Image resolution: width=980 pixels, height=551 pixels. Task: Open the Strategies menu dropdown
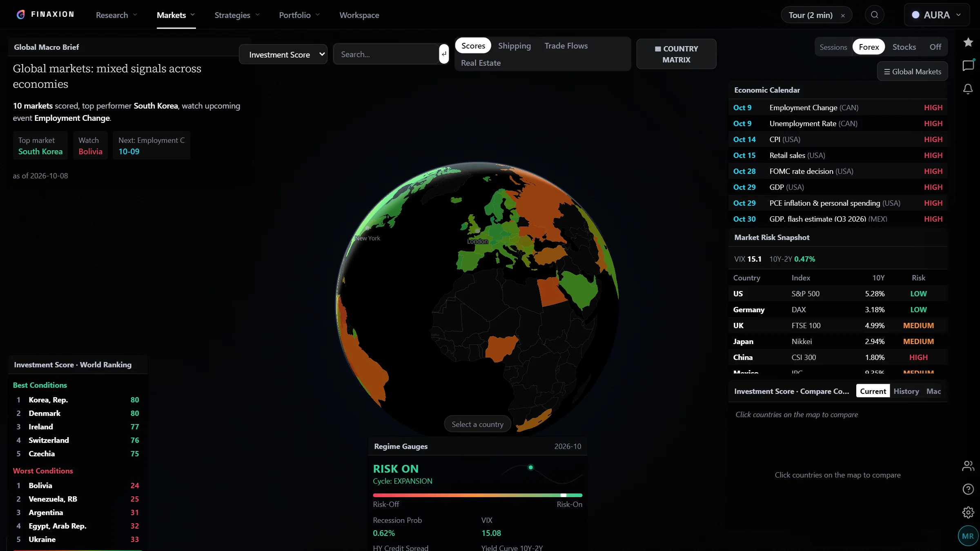point(237,15)
